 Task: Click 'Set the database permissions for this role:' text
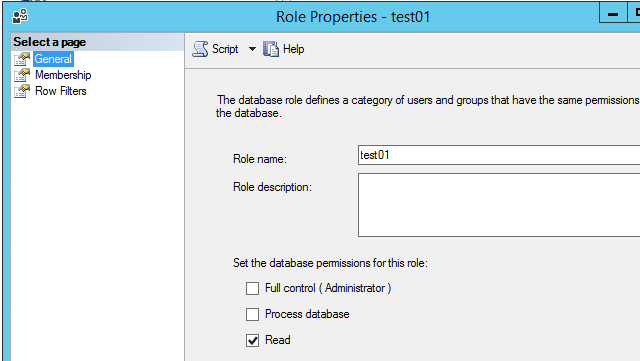[x=330, y=263]
